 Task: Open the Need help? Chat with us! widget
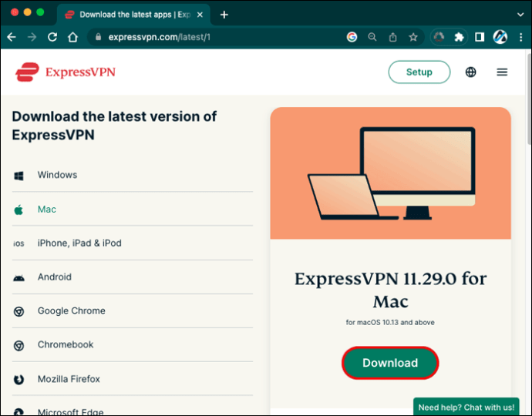[x=466, y=407]
